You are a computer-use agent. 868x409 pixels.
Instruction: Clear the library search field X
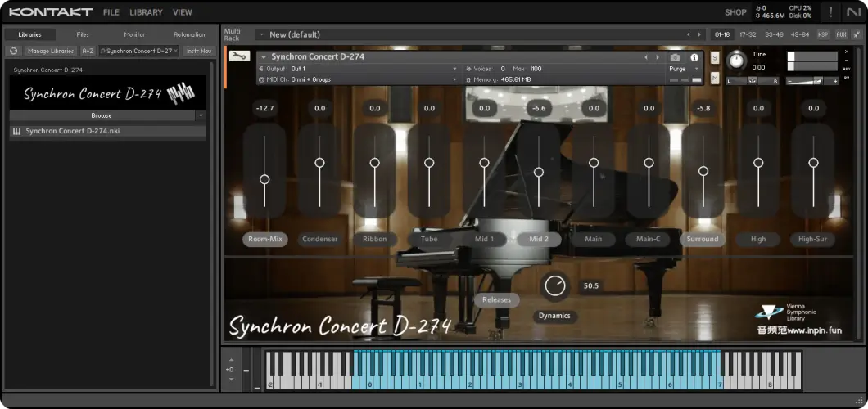(175, 51)
